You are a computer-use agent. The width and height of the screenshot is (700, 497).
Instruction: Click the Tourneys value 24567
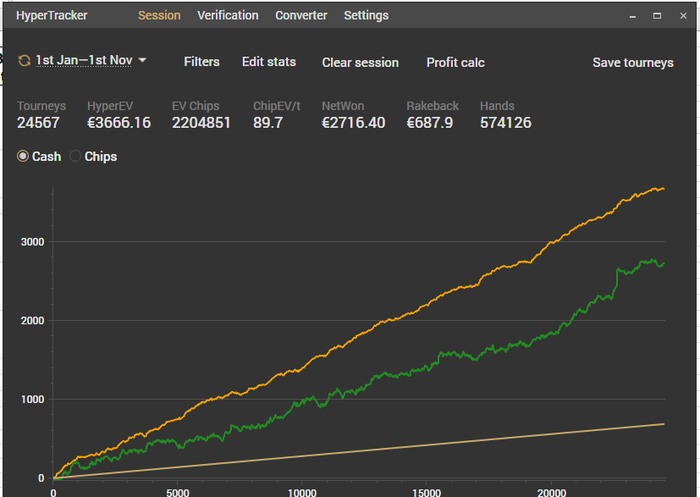[x=38, y=123]
